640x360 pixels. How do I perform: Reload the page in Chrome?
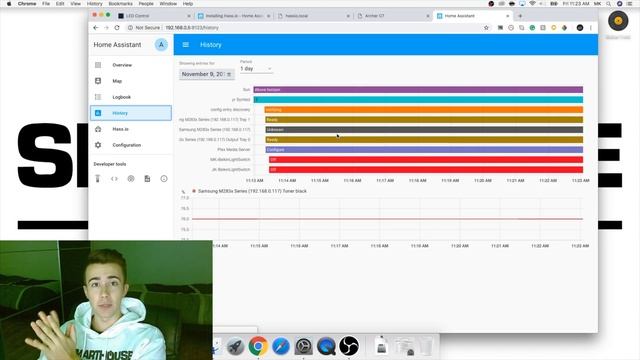117,28
